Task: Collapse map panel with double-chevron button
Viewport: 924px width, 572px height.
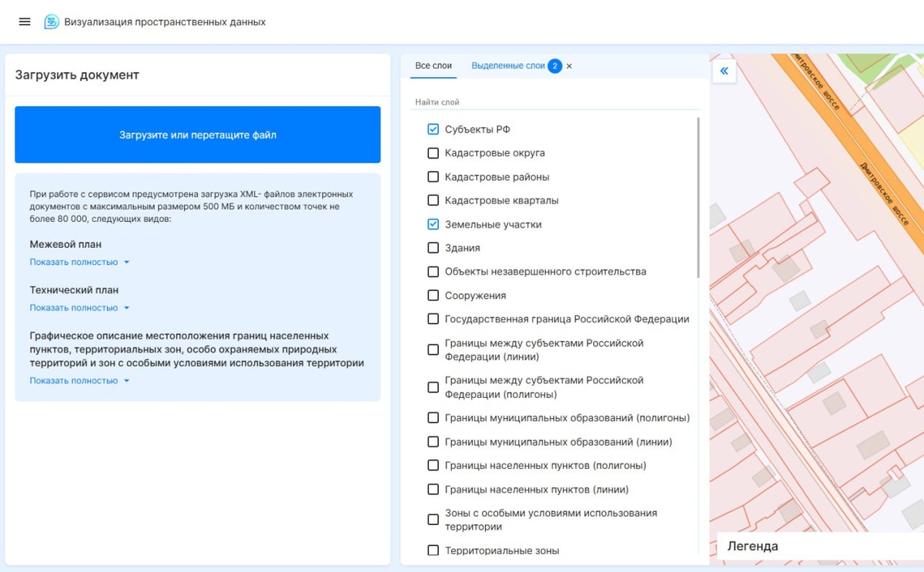Action: (x=725, y=72)
